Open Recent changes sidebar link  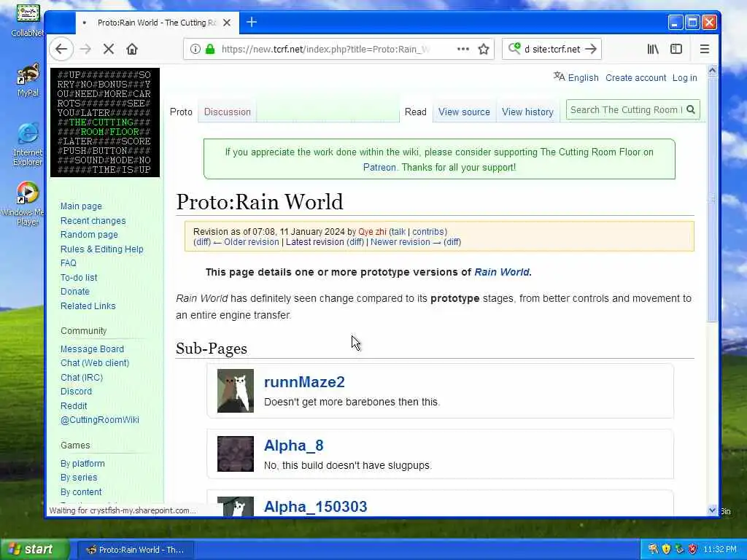tap(93, 220)
